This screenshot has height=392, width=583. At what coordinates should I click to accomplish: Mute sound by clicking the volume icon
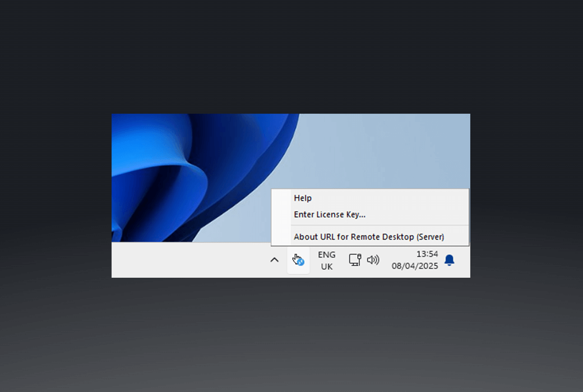(x=372, y=260)
